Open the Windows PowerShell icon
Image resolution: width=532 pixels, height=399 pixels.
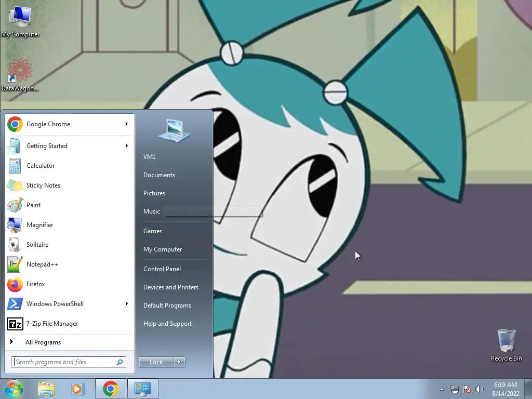15,303
